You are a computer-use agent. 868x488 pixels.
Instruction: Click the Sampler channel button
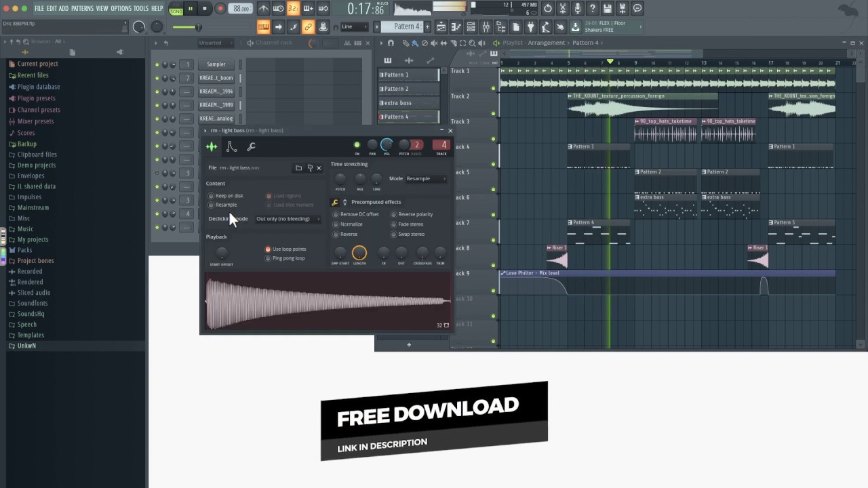[216, 64]
